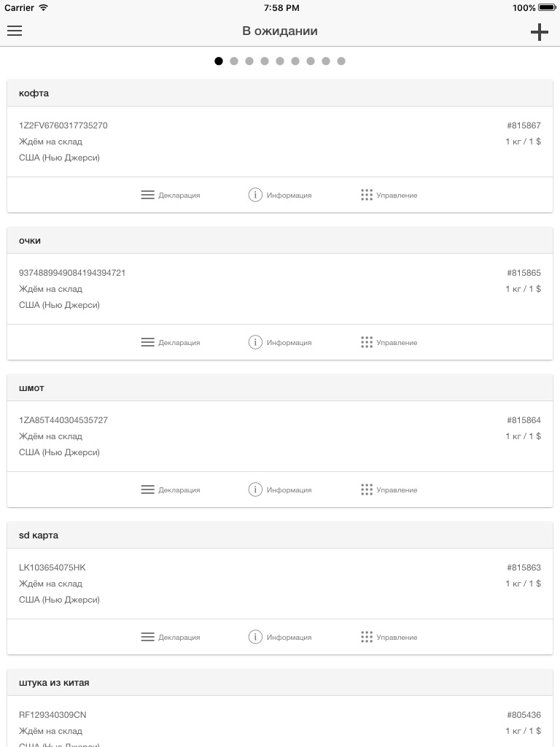Image resolution: width=560 pixels, height=747 pixels.
Task: Show Информация for the очки parcel
Action: [x=280, y=343]
